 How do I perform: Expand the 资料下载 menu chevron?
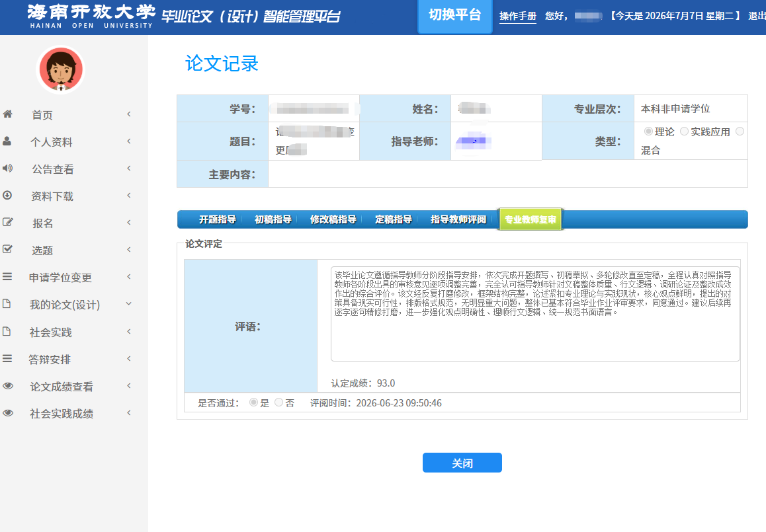(x=129, y=195)
